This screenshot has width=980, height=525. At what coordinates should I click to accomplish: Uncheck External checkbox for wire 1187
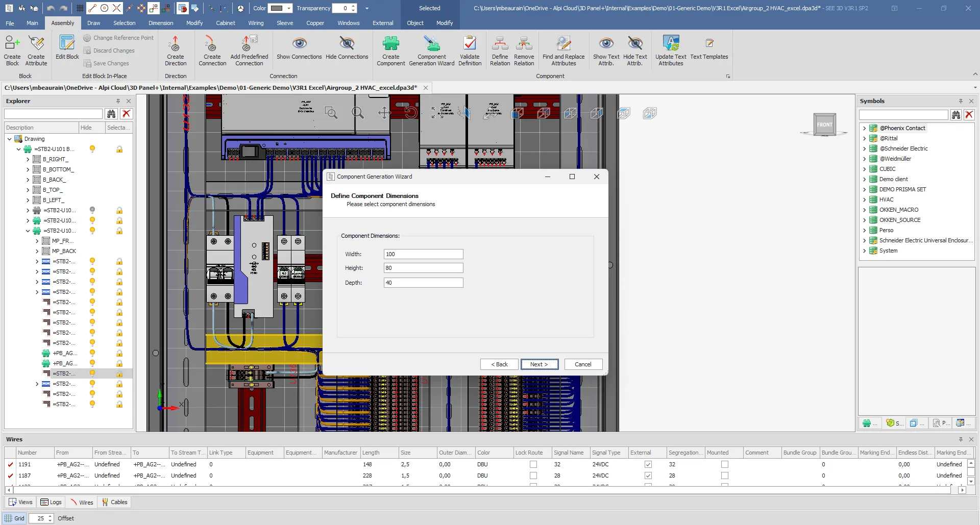click(648, 476)
